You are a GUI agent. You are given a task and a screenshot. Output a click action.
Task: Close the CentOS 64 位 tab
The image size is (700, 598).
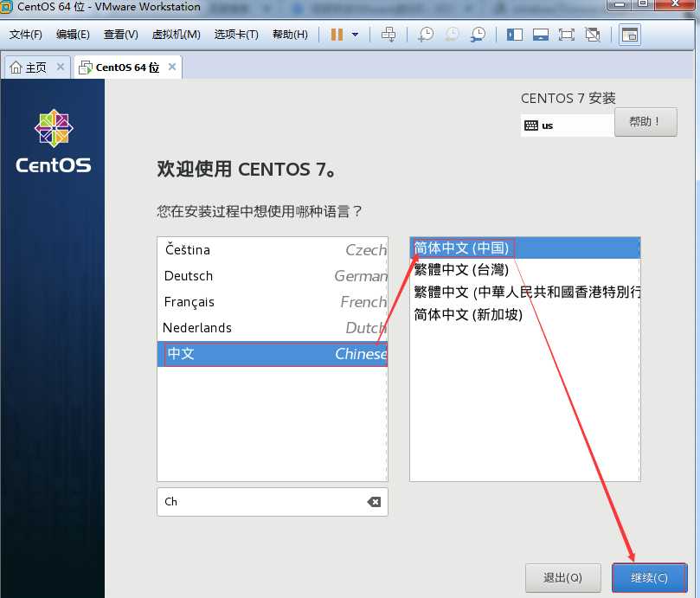172,67
